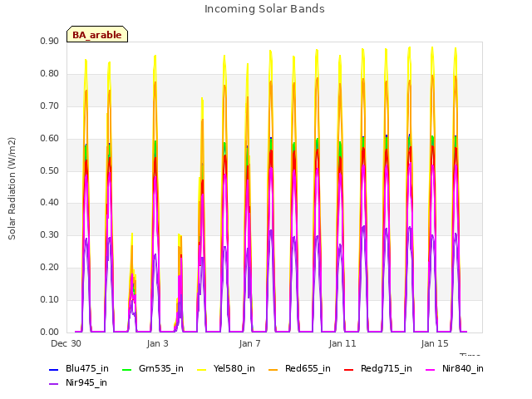
Task: Toggle the Blu475_in legend entry
Action: tap(79, 368)
